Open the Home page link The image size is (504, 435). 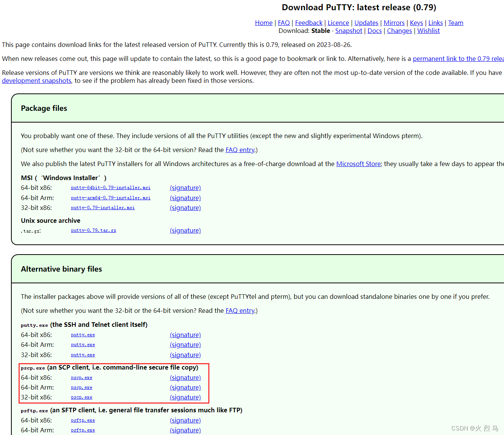point(264,23)
